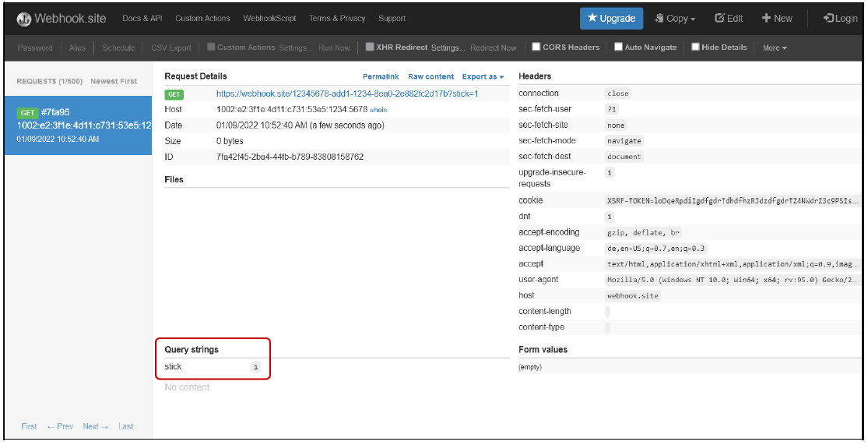Click the Login button
Viewport: 868px width, 445px height.
pos(840,18)
